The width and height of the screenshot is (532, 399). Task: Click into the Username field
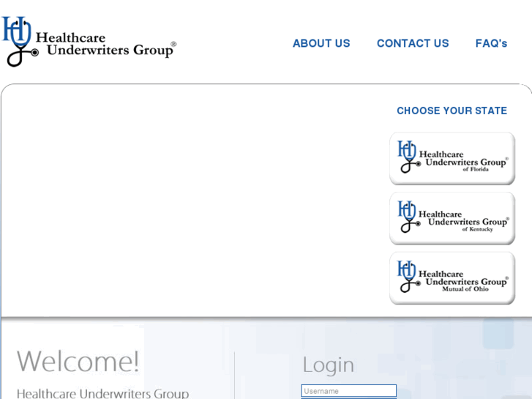tap(349, 391)
